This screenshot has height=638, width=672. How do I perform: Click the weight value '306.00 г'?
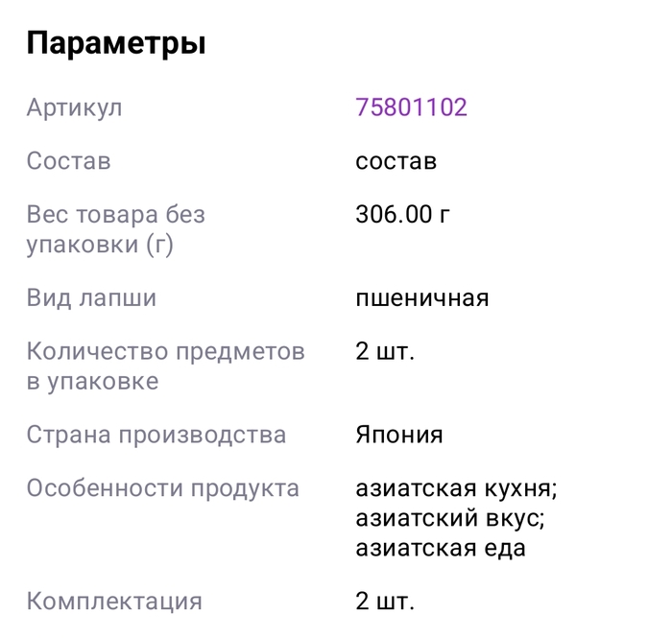tap(402, 215)
